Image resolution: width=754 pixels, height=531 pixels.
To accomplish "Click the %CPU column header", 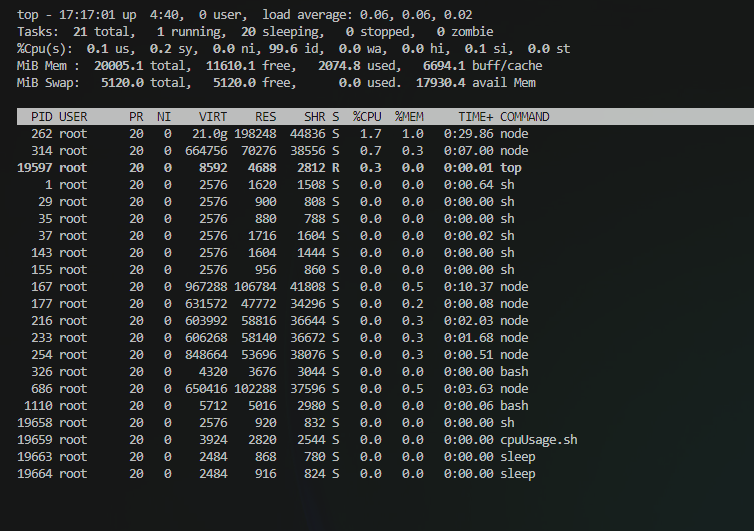I will (x=367, y=117).
